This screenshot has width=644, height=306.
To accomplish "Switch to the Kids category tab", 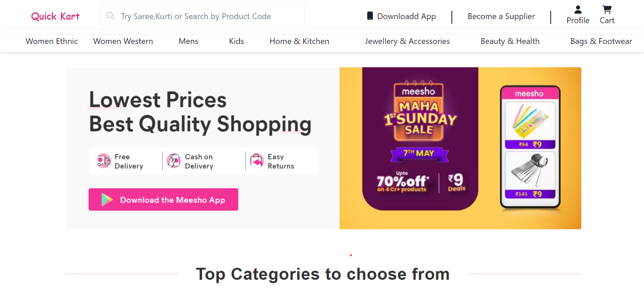I will [x=236, y=41].
